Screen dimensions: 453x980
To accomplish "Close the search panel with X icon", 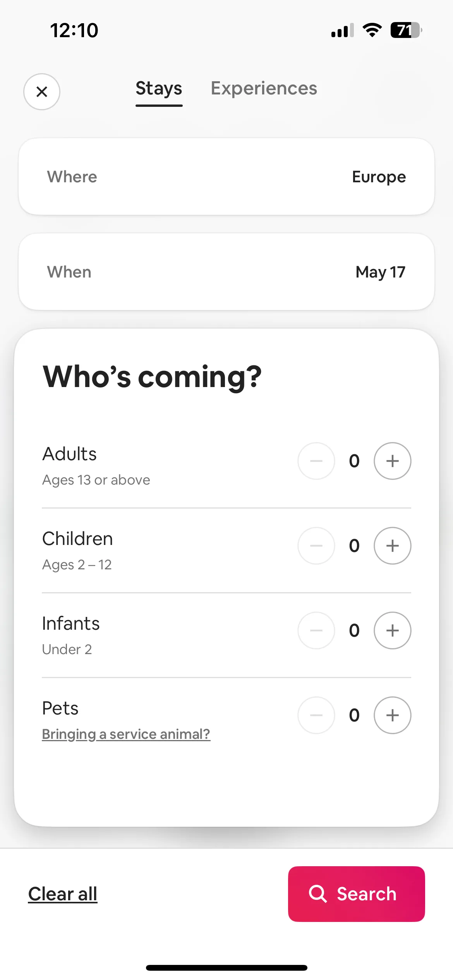I will [x=42, y=92].
